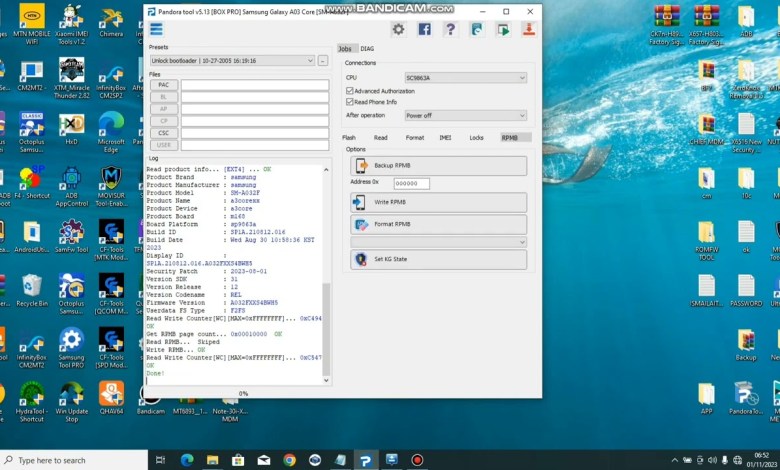Open Chrome from the taskbar
The image size is (780, 470).
(289, 460)
